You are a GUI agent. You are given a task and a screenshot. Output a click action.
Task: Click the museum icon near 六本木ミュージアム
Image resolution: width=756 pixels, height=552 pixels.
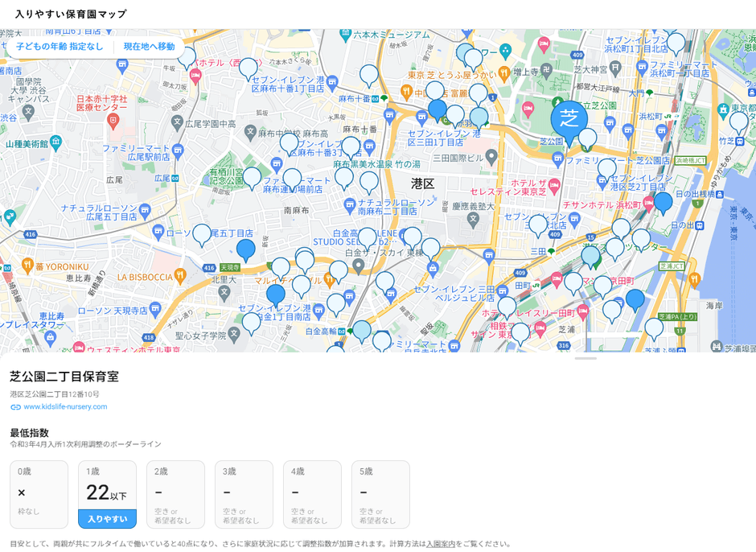coord(345,33)
